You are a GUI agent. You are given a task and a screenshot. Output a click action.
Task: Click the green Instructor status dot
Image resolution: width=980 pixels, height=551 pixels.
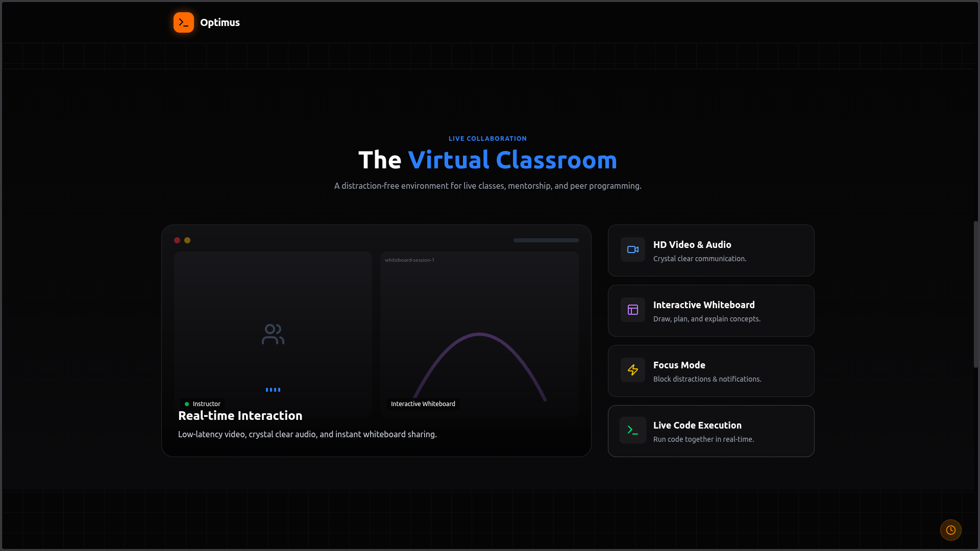click(x=187, y=404)
